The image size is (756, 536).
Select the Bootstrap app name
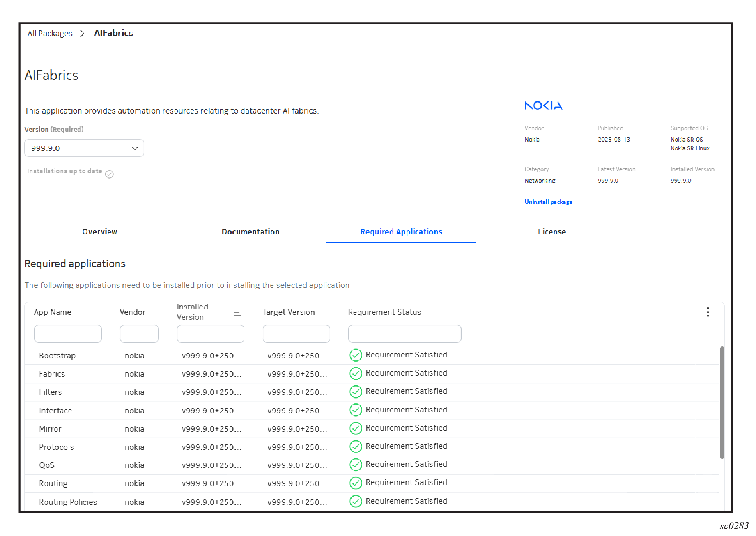click(x=57, y=356)
